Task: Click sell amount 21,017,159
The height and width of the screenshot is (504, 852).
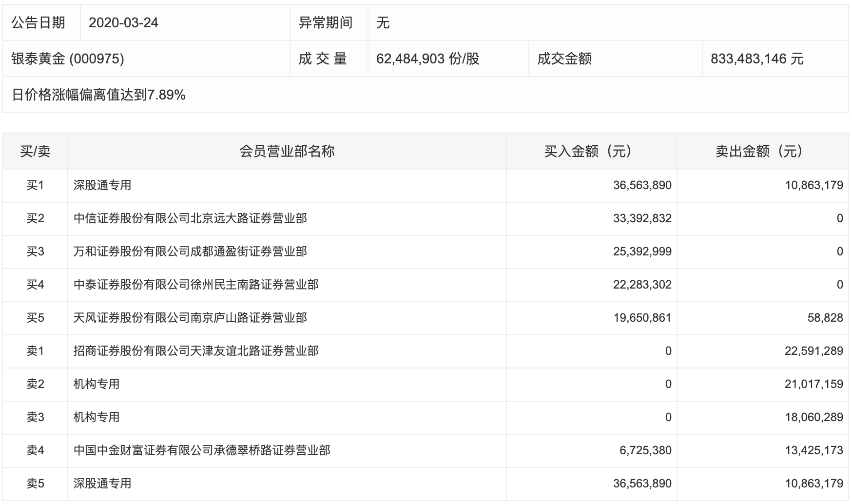Action: click(814, 384)
